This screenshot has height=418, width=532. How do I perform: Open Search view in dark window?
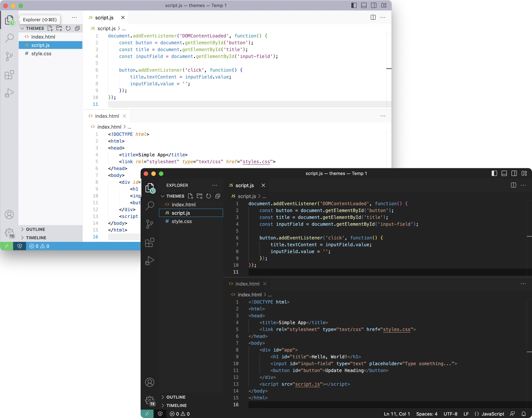(150, 206)
